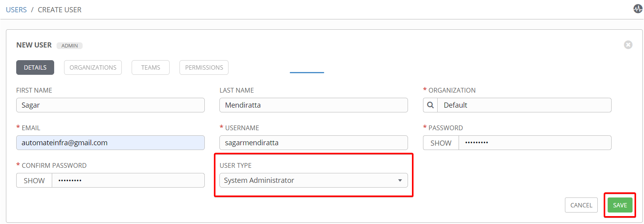Save the new user
Viewport: 644px width, 224px height.
pyautogui.click(x=620, y=205)
